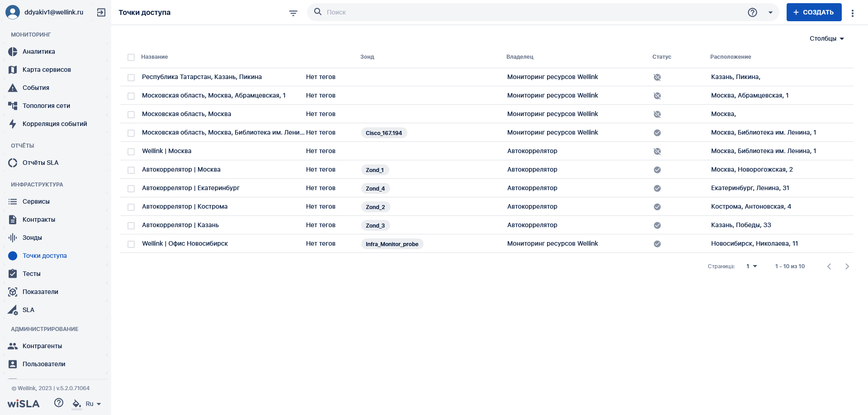Image resolution: width=868 pixels, height=415 pixels.
Task: Click status icon in Абрамцевская, 1 row
Action: (657, 96)
